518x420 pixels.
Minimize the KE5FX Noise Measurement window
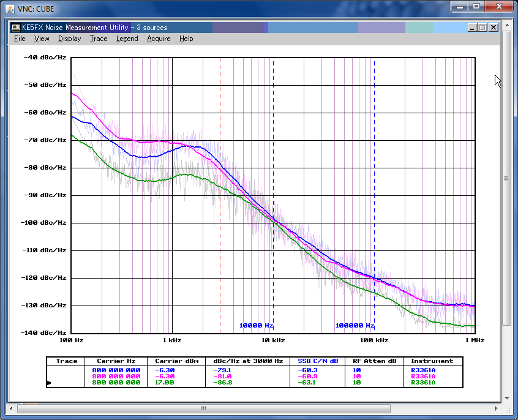471,28
